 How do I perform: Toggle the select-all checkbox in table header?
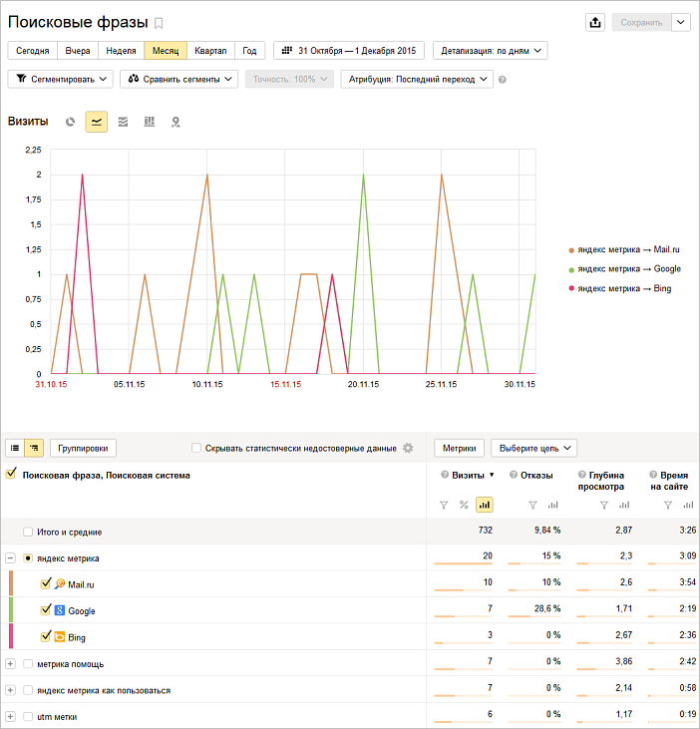point(11,475)
